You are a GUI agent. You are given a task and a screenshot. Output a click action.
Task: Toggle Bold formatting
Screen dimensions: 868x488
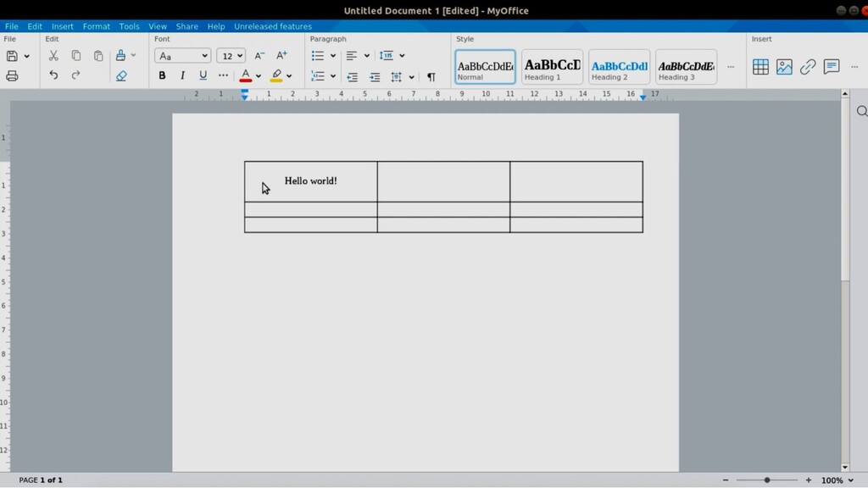[x=162, y=75]
